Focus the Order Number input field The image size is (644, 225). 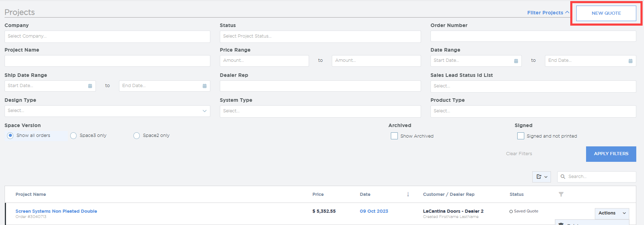[533, 36]
